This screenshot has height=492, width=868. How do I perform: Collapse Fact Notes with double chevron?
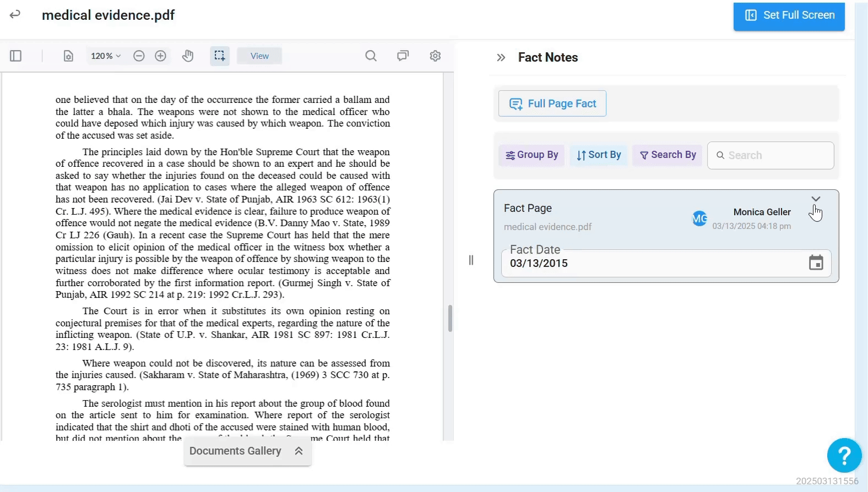coord(501,57)
